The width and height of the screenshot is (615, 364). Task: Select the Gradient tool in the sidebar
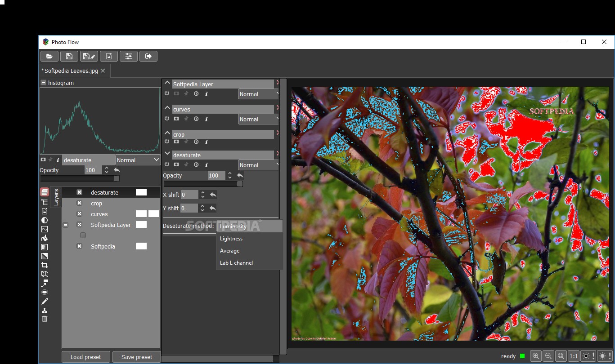[x=44, y=255]
